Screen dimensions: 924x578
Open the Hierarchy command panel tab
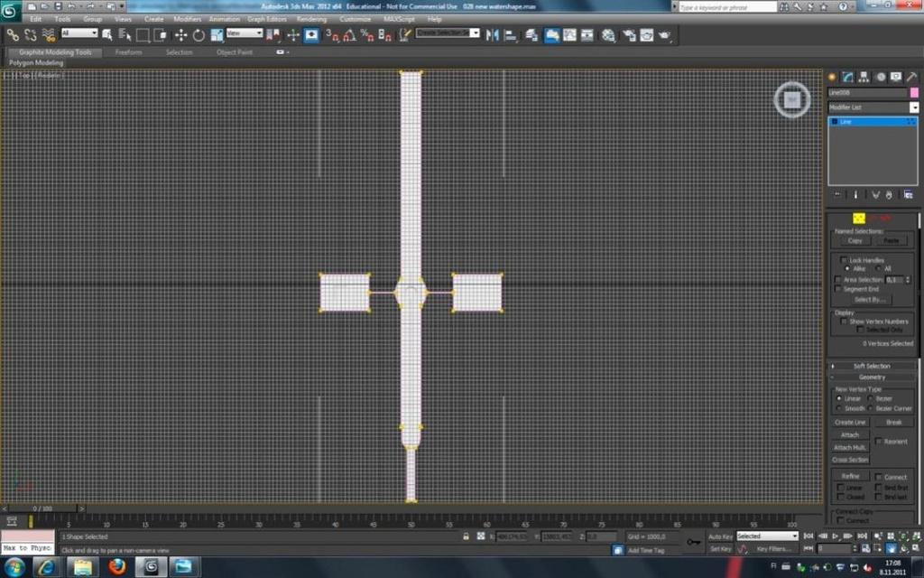coord(864,77)
